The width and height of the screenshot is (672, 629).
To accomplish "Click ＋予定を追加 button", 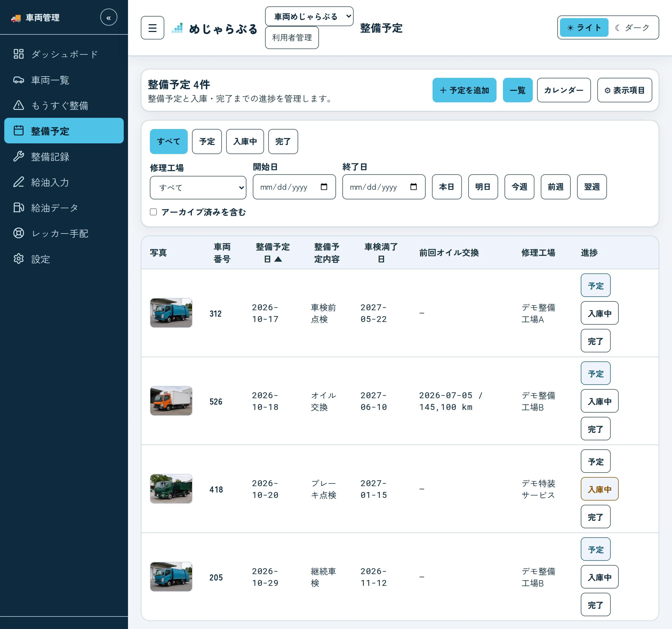I will (464, 90).
